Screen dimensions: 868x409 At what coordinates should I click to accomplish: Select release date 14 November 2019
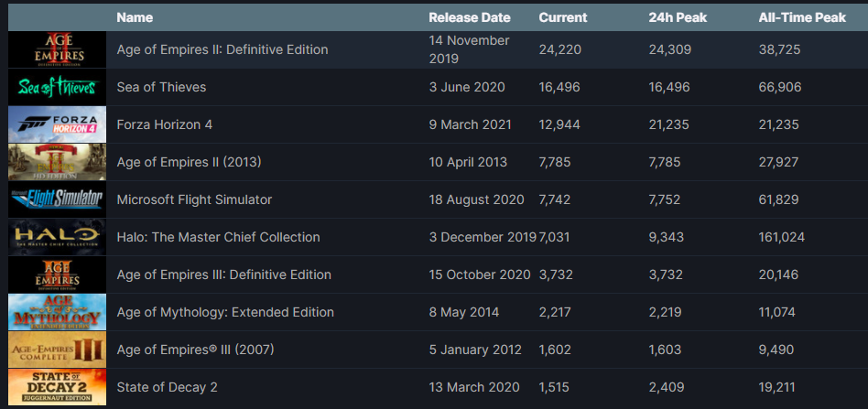[469, 49]
